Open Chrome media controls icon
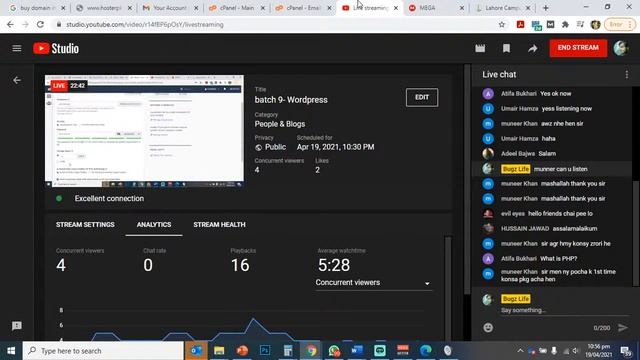The width and height of the screenshot is (640, 360). 580,24
